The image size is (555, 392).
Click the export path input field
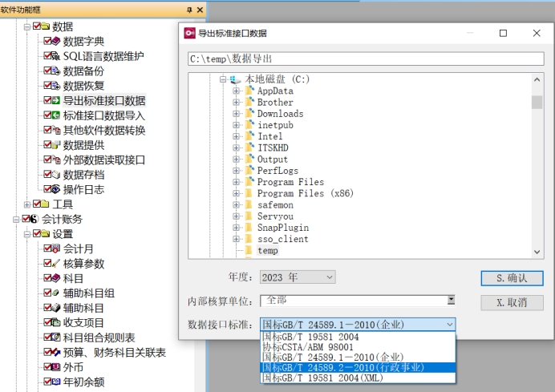[x=365, y=59]
